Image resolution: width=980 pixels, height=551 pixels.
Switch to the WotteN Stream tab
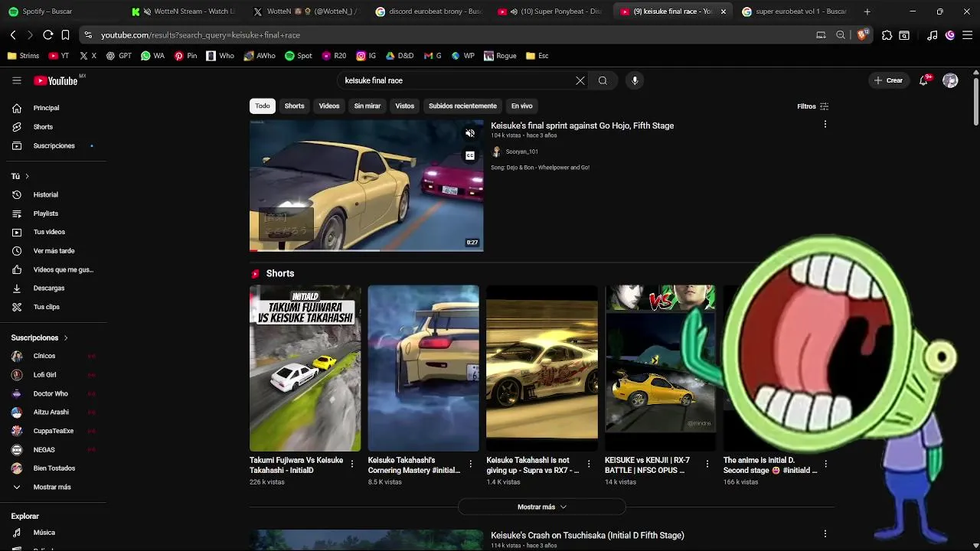pyautogui.click(x=184, y=11)
